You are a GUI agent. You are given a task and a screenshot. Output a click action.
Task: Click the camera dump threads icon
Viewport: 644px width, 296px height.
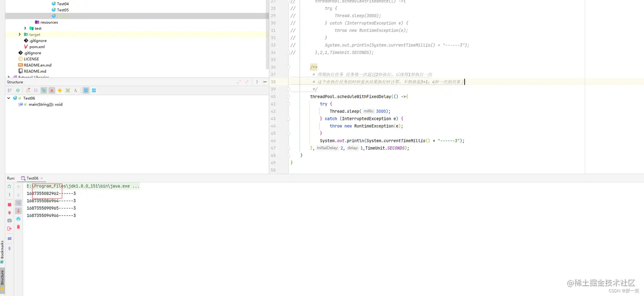[x=9, y=220]
